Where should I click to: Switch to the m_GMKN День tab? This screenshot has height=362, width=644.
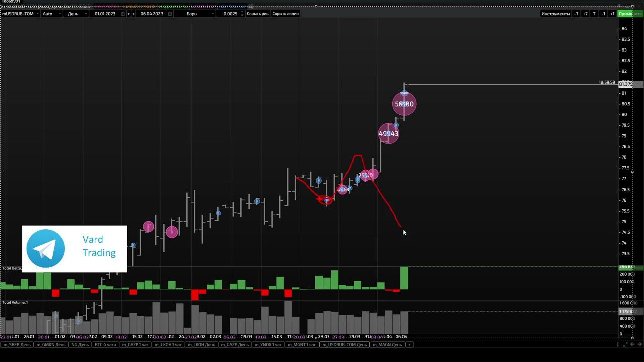pos(51,345)
